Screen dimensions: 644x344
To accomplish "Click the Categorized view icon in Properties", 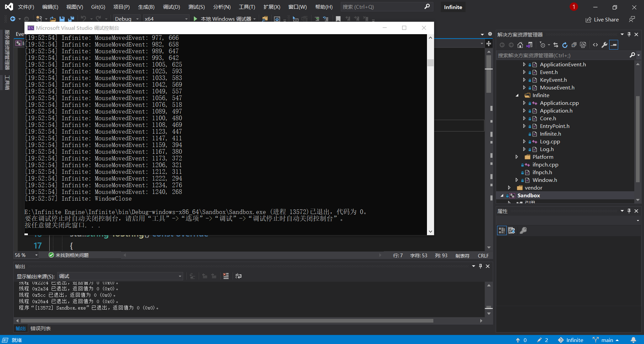I will [x=502, y=230].
